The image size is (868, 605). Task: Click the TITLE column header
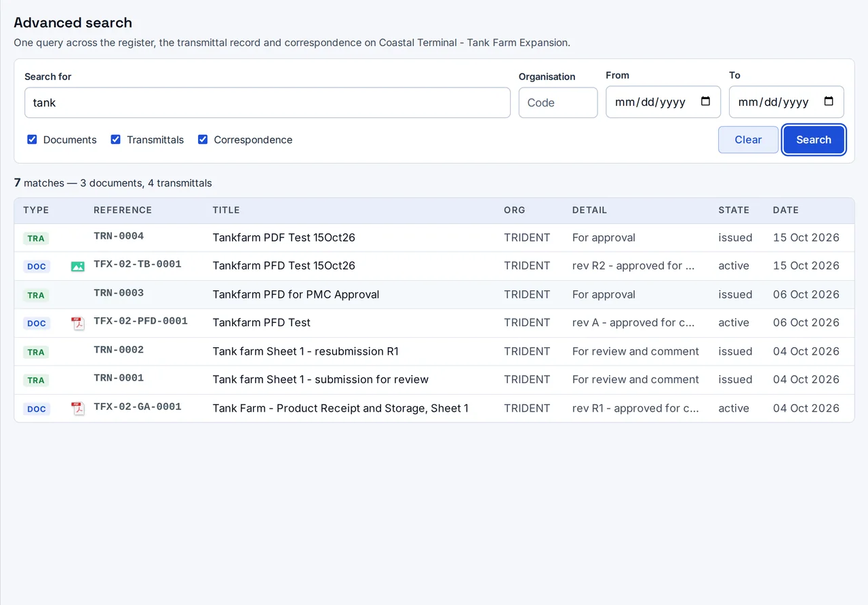(226, 210)
